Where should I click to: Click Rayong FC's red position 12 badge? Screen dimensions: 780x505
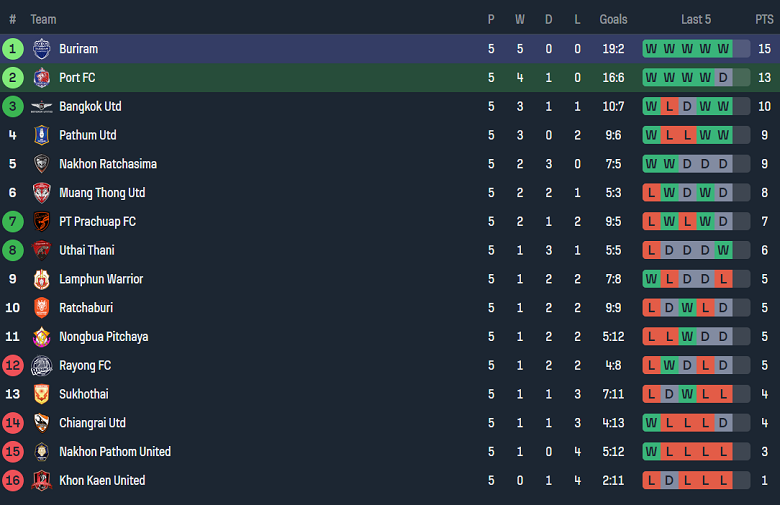[x=13, y=366]
